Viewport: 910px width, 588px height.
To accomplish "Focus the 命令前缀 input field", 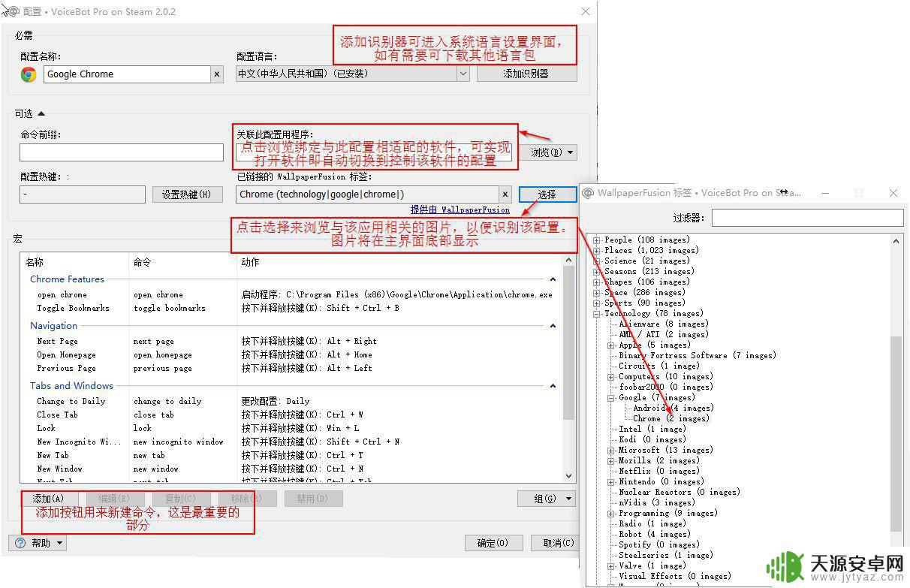I will (x=122, y=152).
